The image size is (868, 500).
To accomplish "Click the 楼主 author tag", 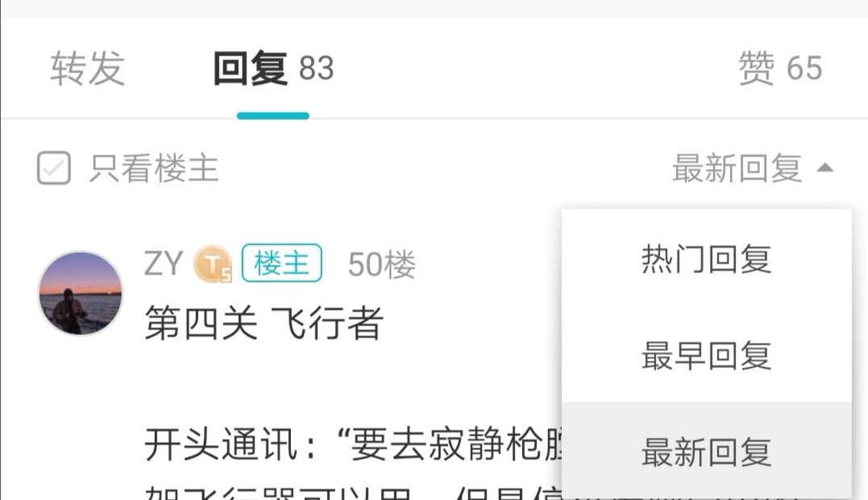I will [x=282, y=262].
